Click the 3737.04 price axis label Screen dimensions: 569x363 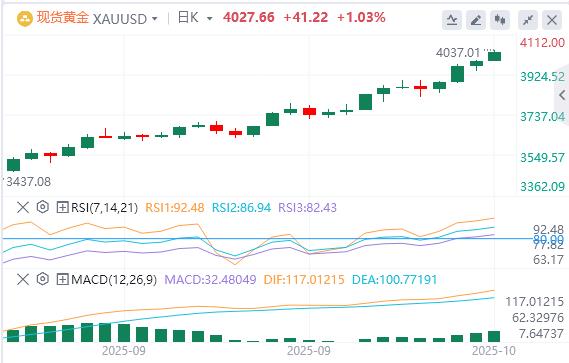(x=543, y=117)
